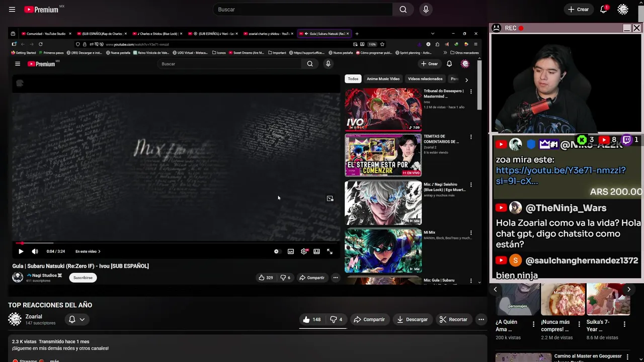
Task: Share the Gula video via Compartir
Action: (312, 278)
